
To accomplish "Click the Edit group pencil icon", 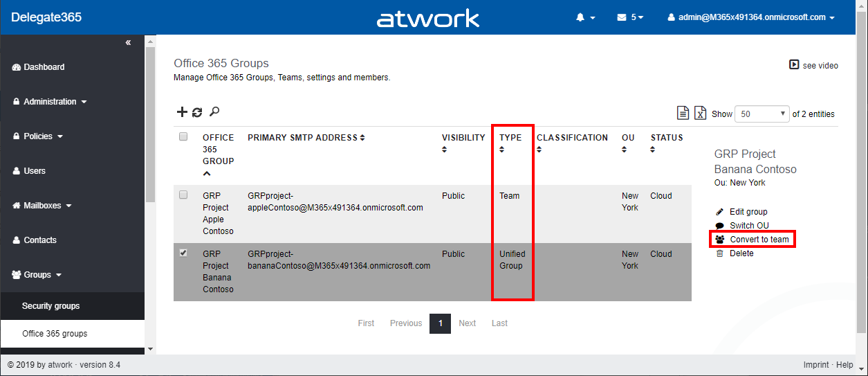I will coord(719,212).
